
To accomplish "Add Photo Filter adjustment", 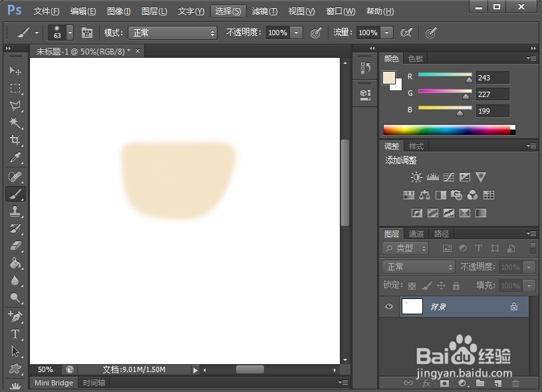I will (456, 195).
